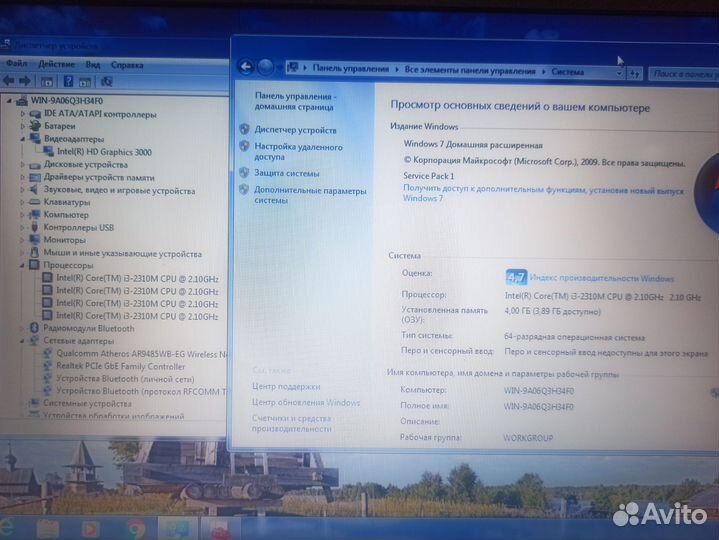Expand Дисковые устройства node
The image size is (719, 540).
(22, 164)
